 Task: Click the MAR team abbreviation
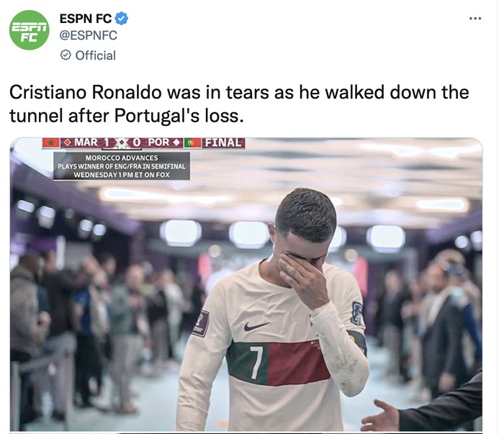click(x=86, y=143)
